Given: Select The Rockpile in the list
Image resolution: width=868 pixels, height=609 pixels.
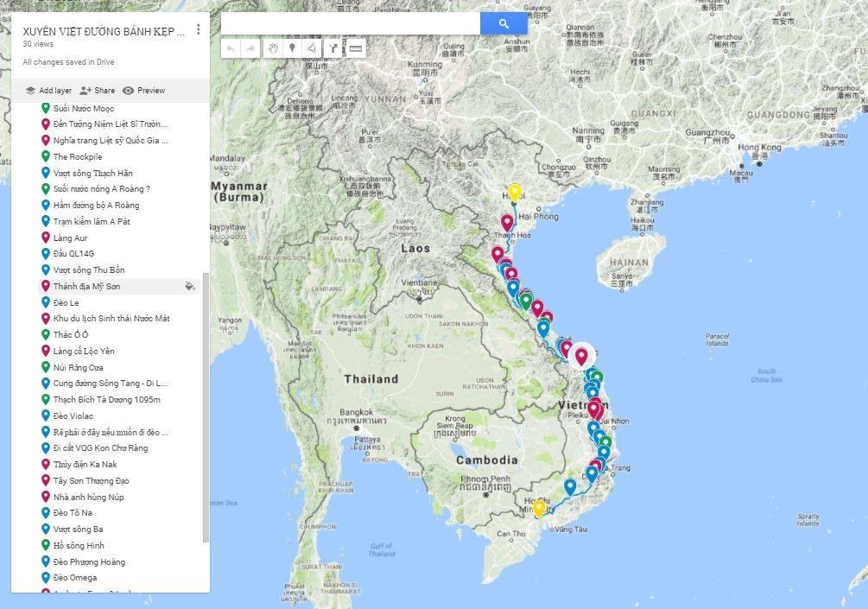Looking at the screenshot, I should 77,156.
